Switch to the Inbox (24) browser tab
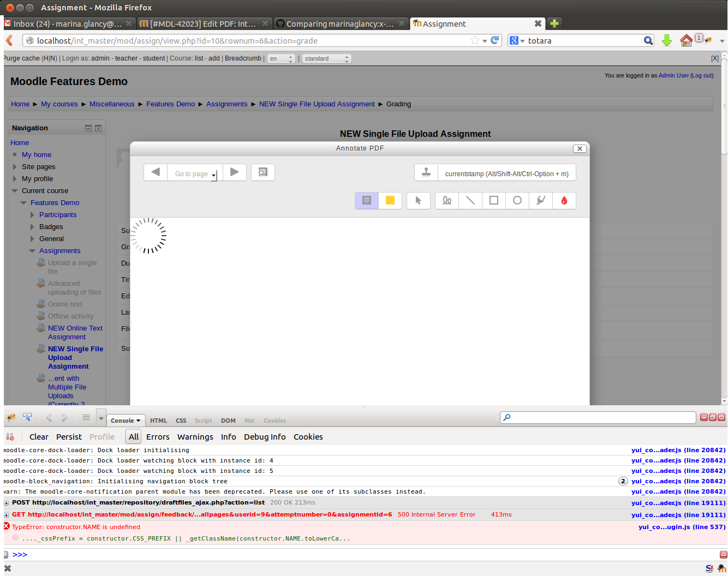Screen dimensions: 728x576 tap(69, 23)
